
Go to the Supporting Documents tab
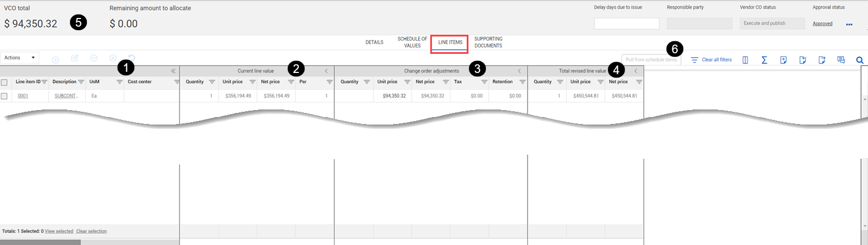(x=488, y=42)
